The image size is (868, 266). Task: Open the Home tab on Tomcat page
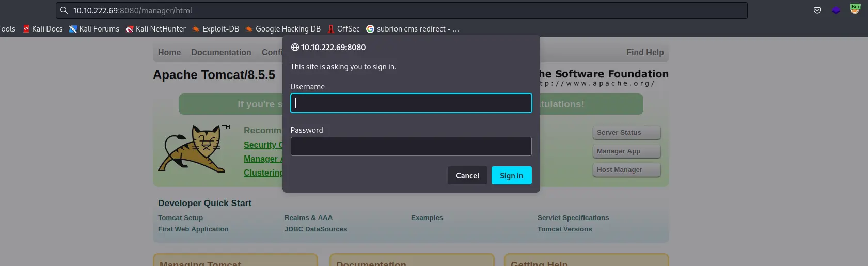169,52
